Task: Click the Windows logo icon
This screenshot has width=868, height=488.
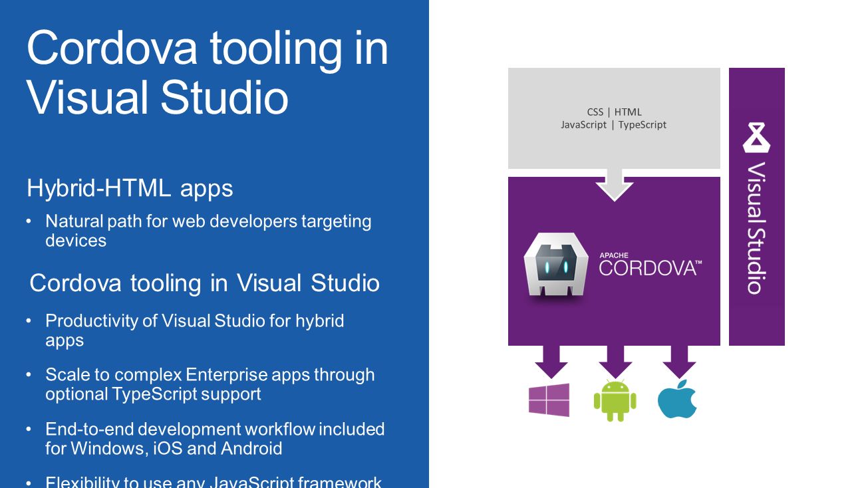Action: 549,400
